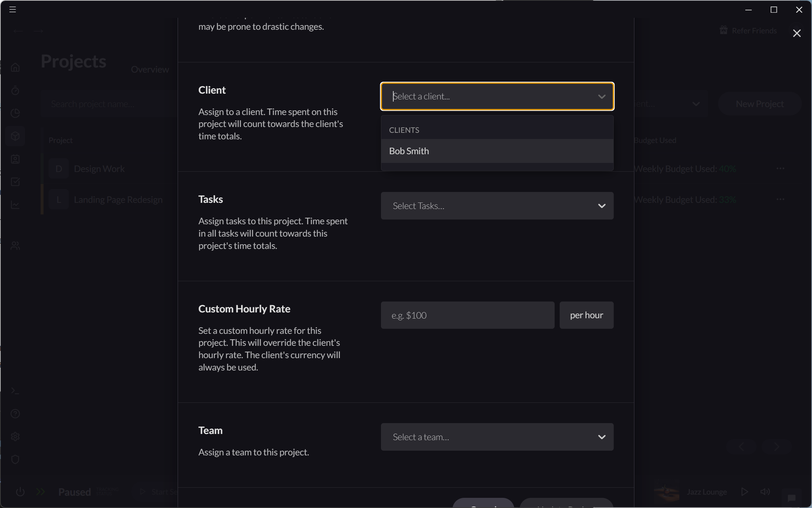Open the settings gear in the sidebar
Image resolution: width=812 pixels, height=508 pixels.
(x=15, y=437)
